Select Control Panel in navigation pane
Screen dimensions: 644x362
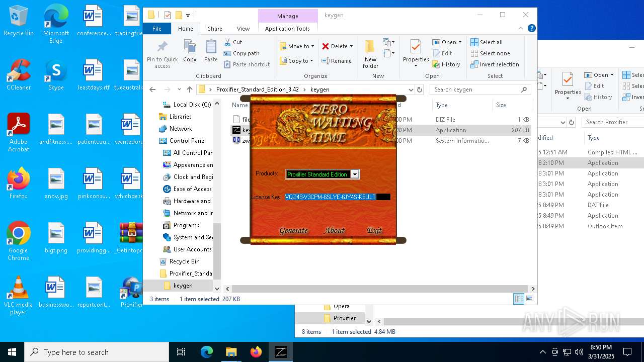point(187,141)
